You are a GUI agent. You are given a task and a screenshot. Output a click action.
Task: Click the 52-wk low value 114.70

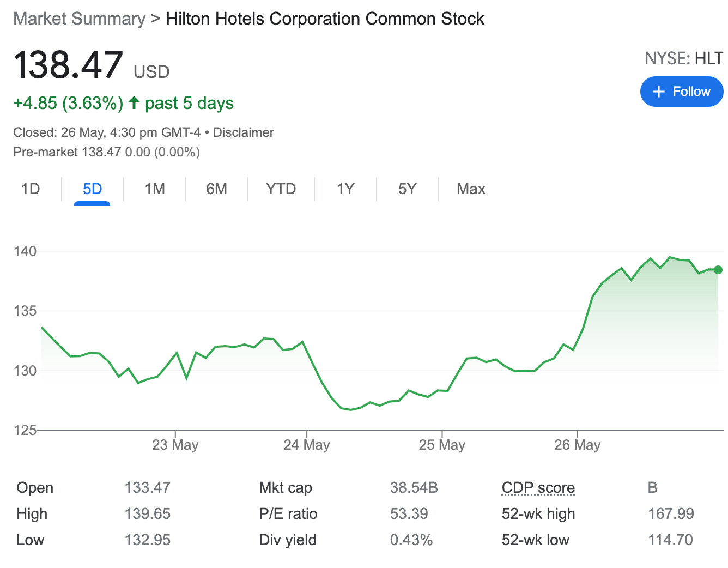coord(670,540)
